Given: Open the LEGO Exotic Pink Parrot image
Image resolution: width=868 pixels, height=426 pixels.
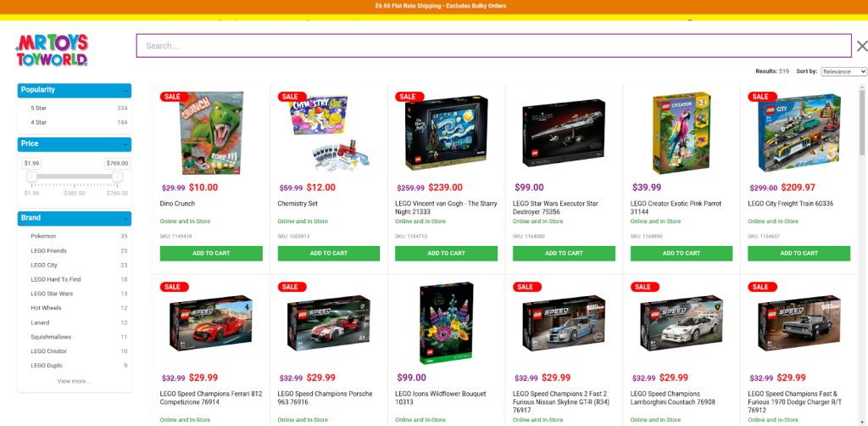Looking at the screenshot, I should (x=682, y=133).
